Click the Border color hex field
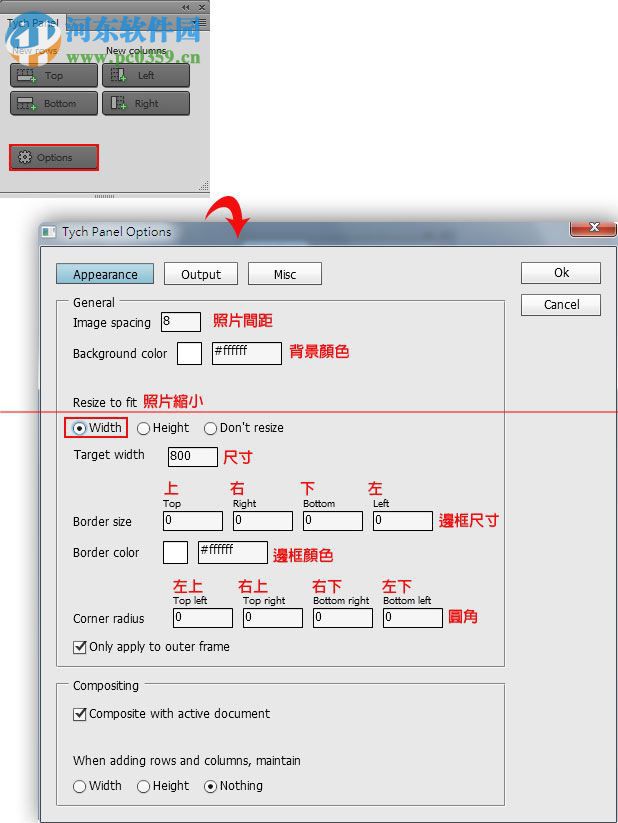Image resolution: width=618 pixels, height=823 pixels. tap(233, 552)
